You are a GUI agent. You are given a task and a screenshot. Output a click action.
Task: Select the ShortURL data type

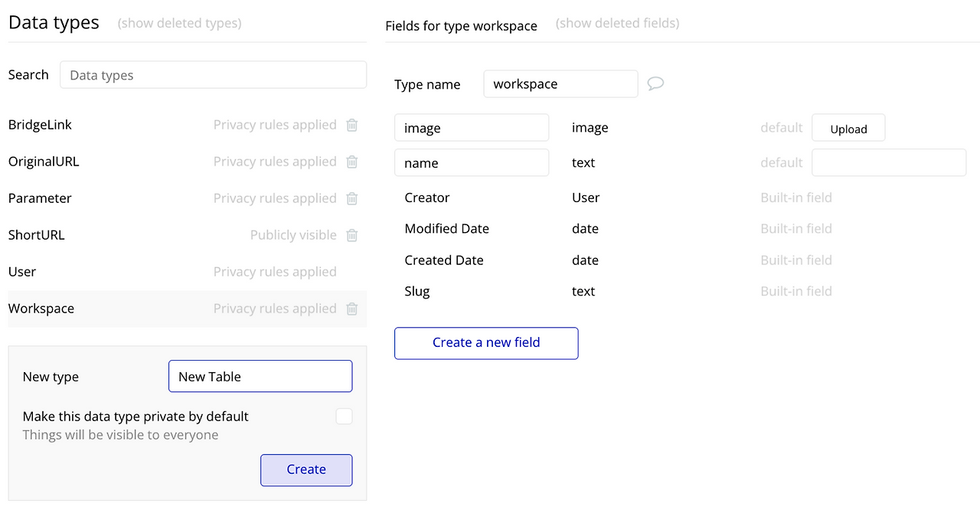tap(37, 235)
